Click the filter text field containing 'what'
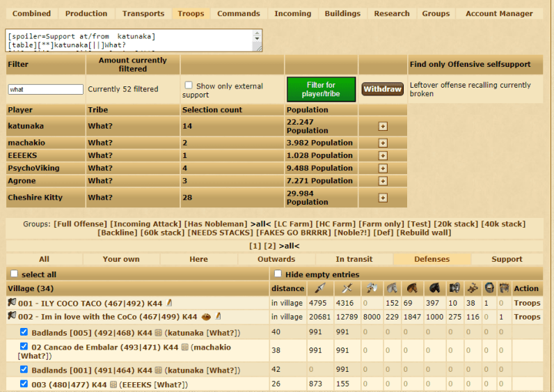Viewport: 554px width, 392px height. coord(45,89)
